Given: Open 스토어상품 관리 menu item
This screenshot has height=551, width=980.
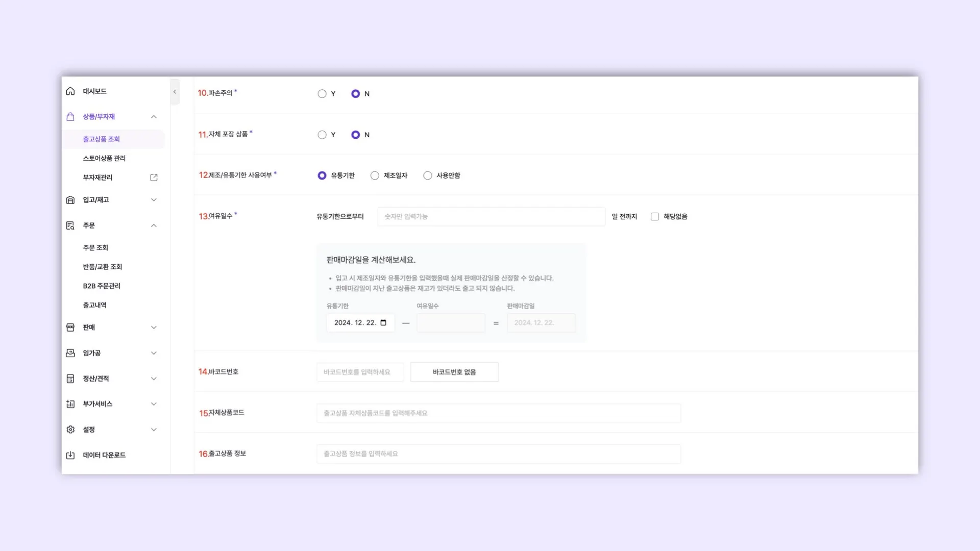Looking at the screenshot, I should point(104,159).
